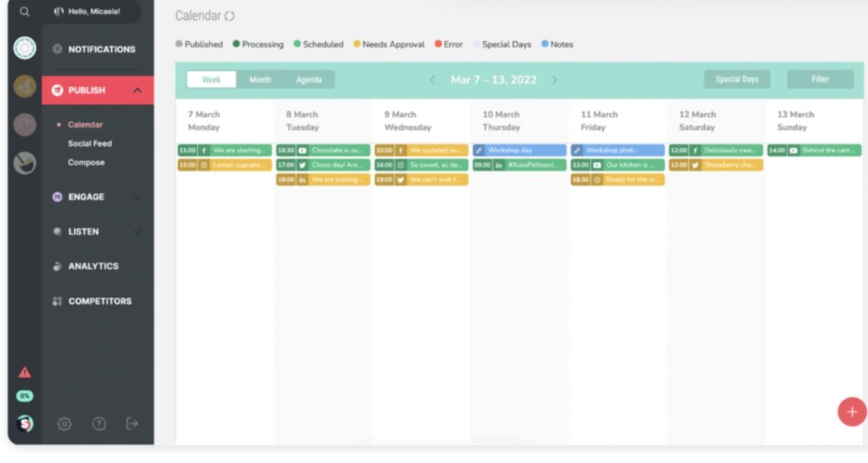
Task: Open Compose in sidebar
Action: [86, 162]
